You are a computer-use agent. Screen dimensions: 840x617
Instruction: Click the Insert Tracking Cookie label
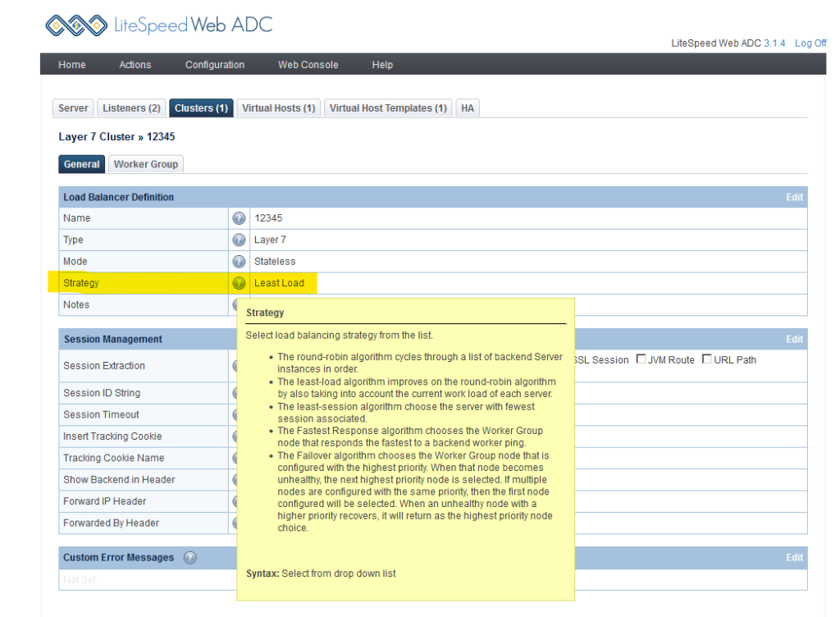pyautogui.click(x=112, y=436)
